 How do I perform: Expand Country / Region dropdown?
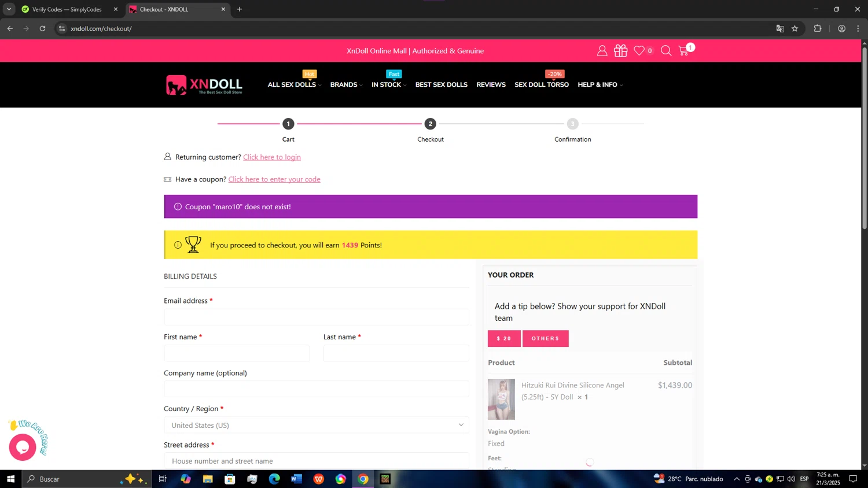(317, 425)
